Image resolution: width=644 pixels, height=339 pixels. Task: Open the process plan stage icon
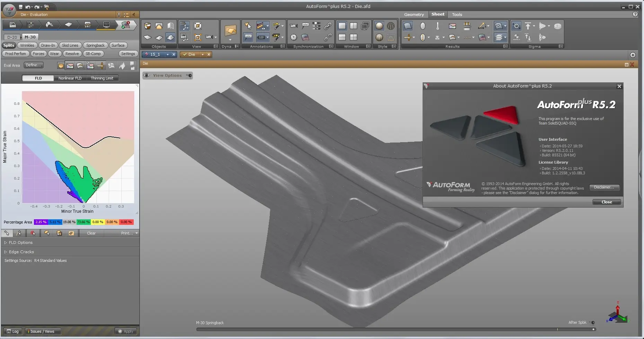[x=30, y=25]
